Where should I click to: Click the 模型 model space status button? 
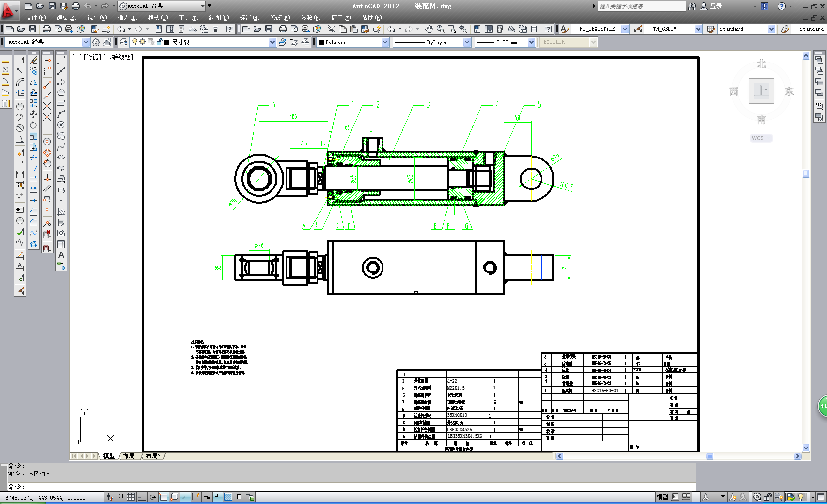[x=662, y=497]
